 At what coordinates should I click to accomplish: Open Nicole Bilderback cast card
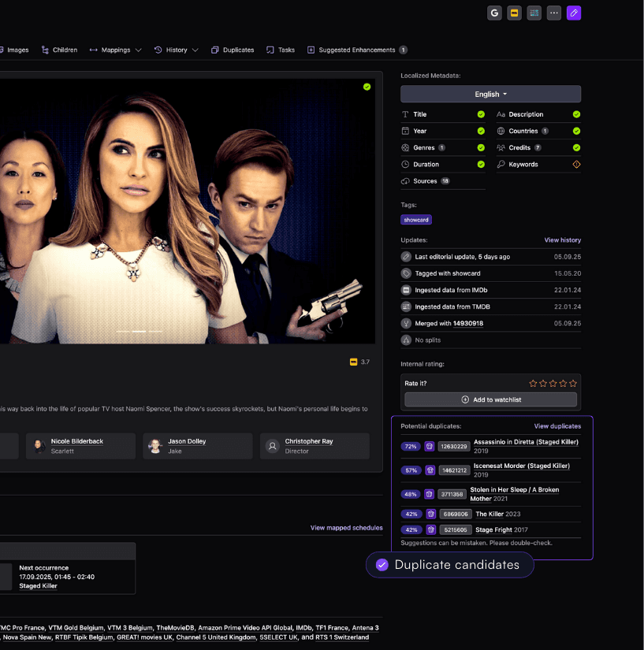(80, 446)
